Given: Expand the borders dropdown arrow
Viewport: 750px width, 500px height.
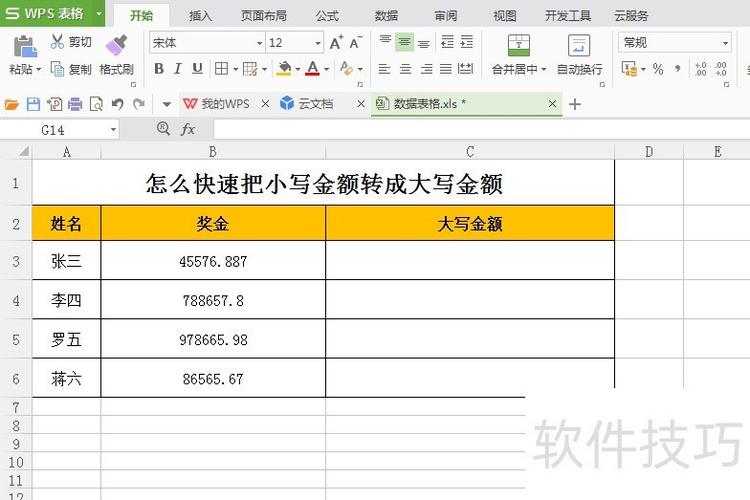Looking at the screenshot, I should point(235,69).
